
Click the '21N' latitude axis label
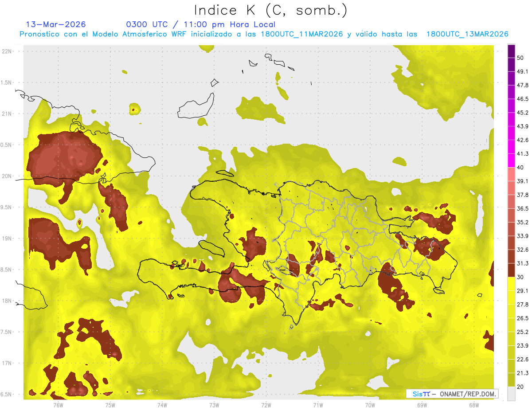[x=7, y=114]
